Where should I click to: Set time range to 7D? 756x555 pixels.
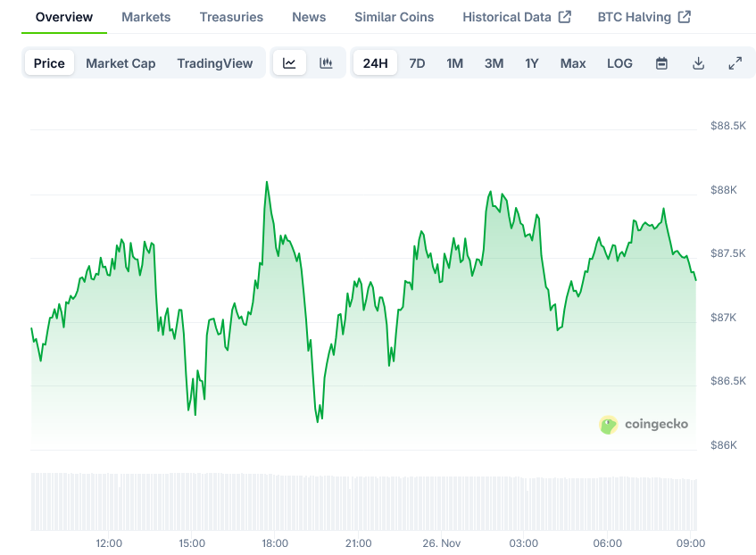417,63
